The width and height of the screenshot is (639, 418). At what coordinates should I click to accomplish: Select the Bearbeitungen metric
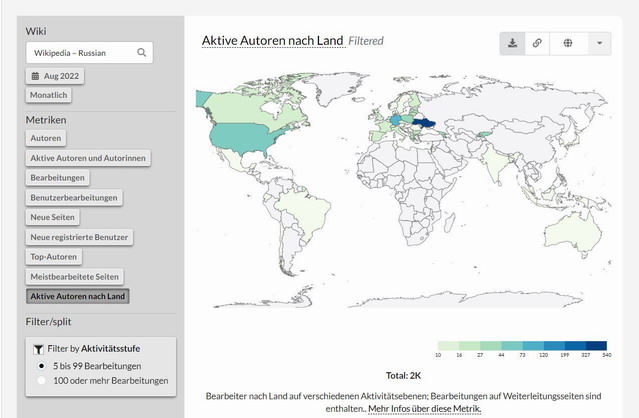coord(58,178)
